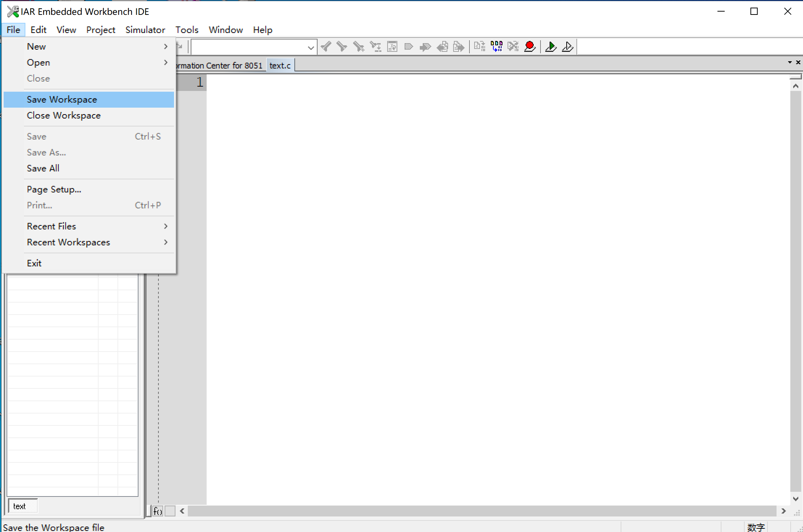This screenshot has width=803, height=532.
Task: Click the green Download and Debug icon
Action: tap(551, 47)
